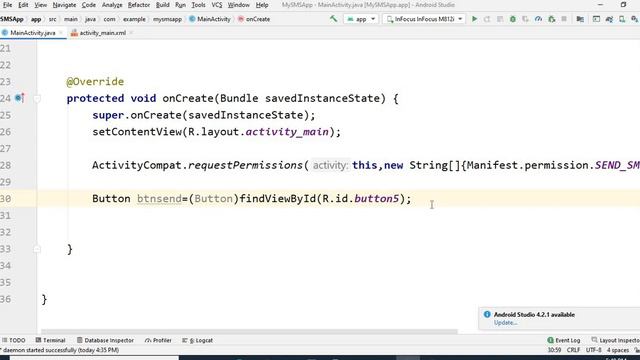The image size is (640, 360).
Task: Click the Run Anything icon
Action: [596, 19]
